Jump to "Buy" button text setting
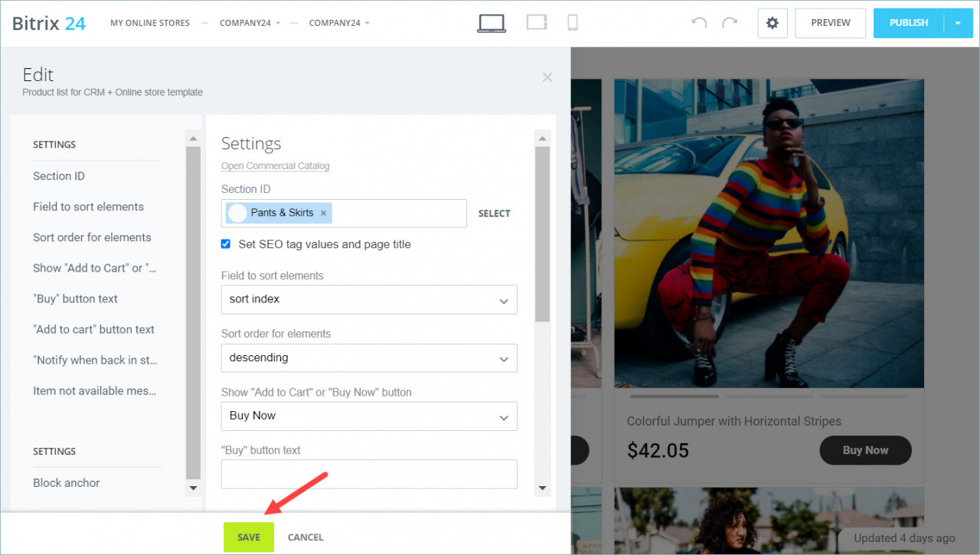The width and height of the screenshot is (980, 555). click(x=75, y=299)
